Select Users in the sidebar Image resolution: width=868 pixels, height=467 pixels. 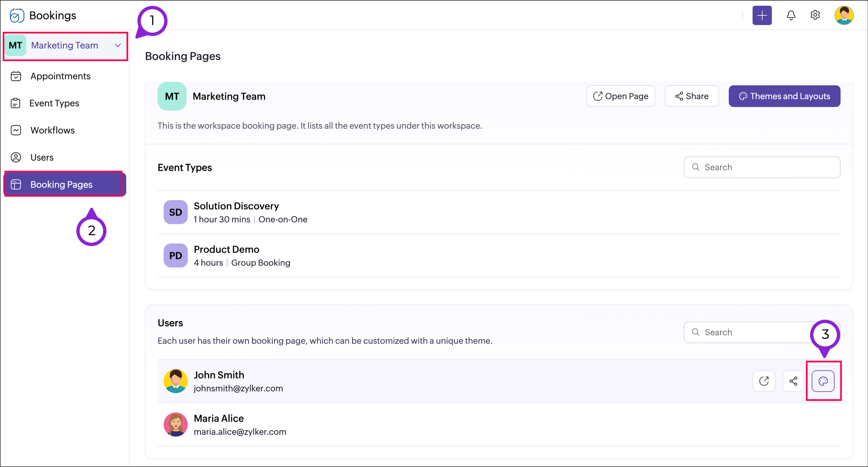point(42,157)
